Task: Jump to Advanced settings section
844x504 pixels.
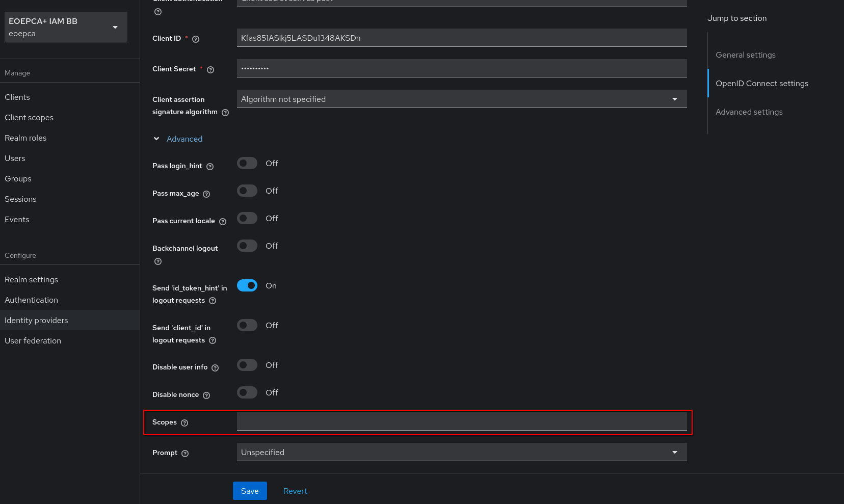Action: (749, 112)
